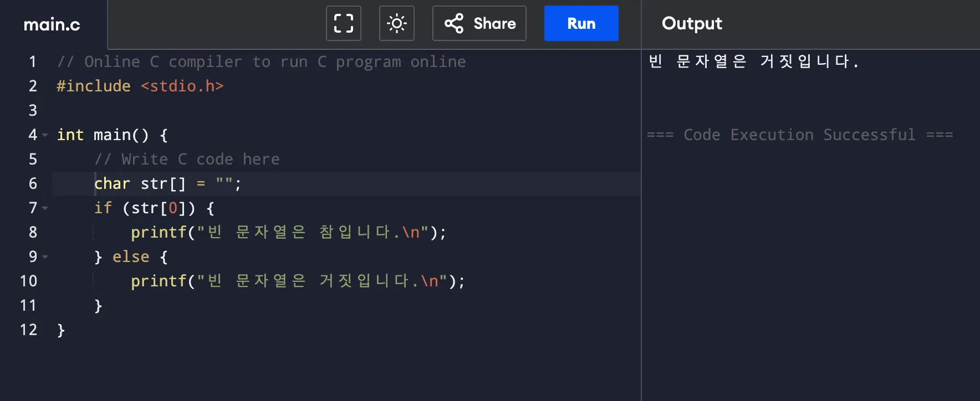Place cursor in 'char str[] = "";' line

[168, 183]
